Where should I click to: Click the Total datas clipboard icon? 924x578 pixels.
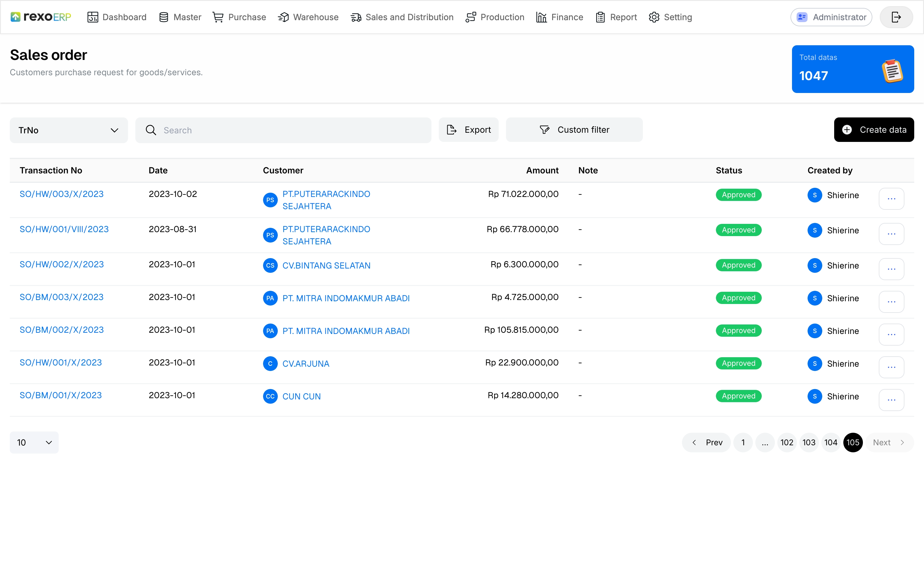click(892, 71)
